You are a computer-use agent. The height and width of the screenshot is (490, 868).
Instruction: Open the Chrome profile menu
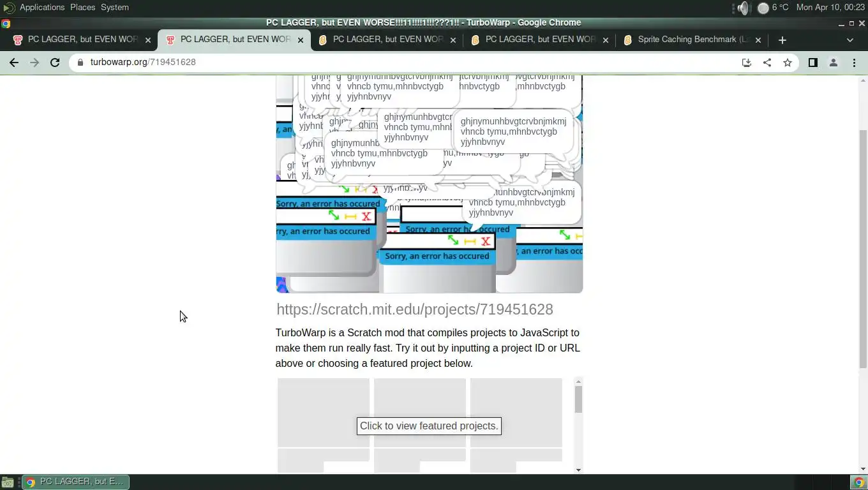tap(833, 63)
